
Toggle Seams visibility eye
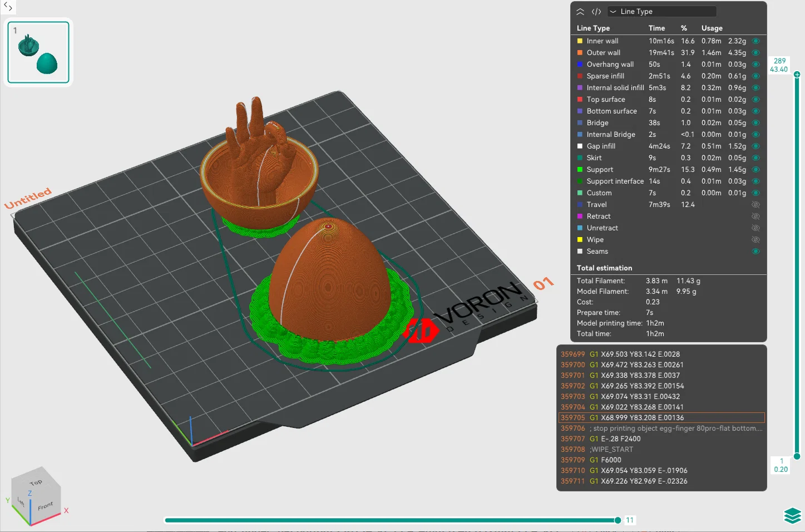tap(755, 252)
